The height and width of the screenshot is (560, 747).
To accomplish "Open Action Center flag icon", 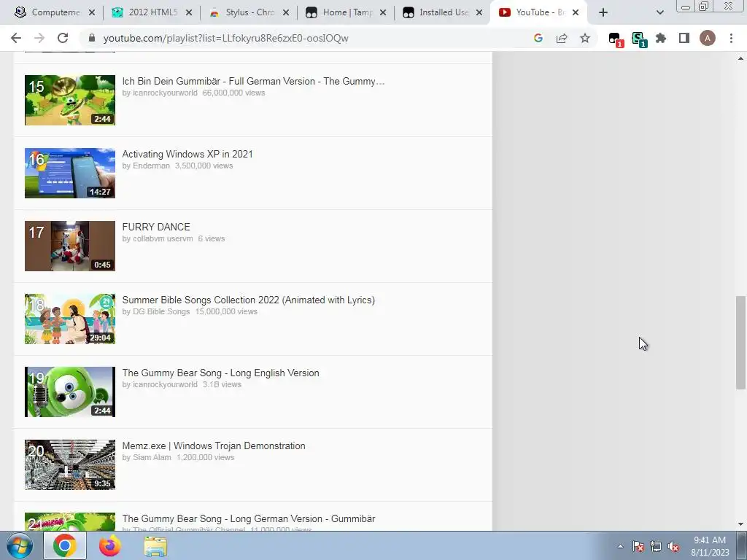I will 638,546.
